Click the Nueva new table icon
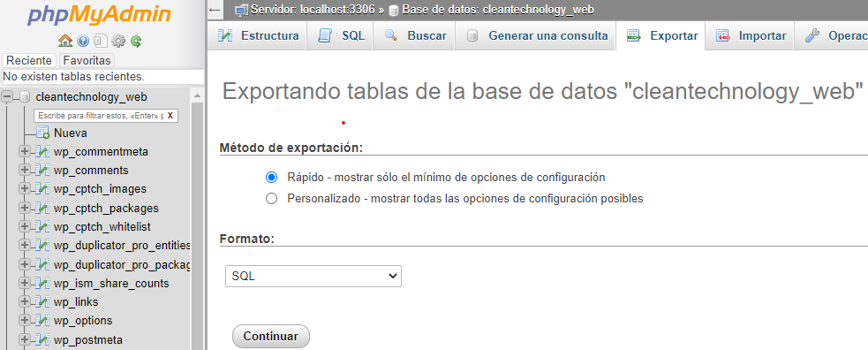868x350 pixels. click(42, 133)
